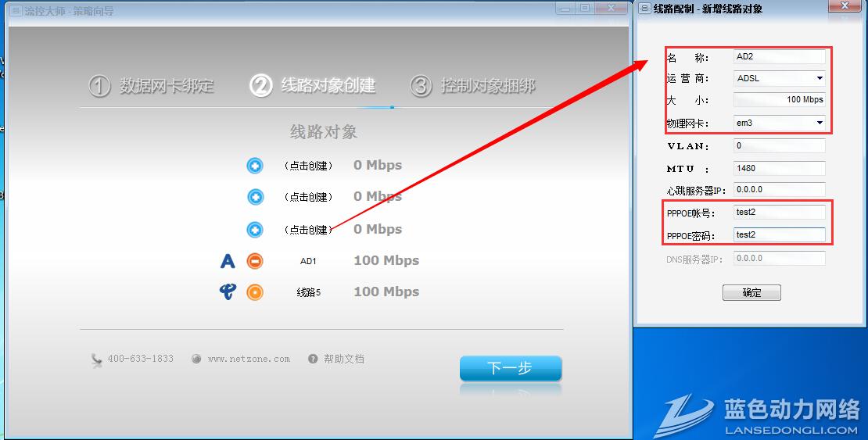
Task: Remove AD1 line using the minus icon
Action: coord(255,261)
